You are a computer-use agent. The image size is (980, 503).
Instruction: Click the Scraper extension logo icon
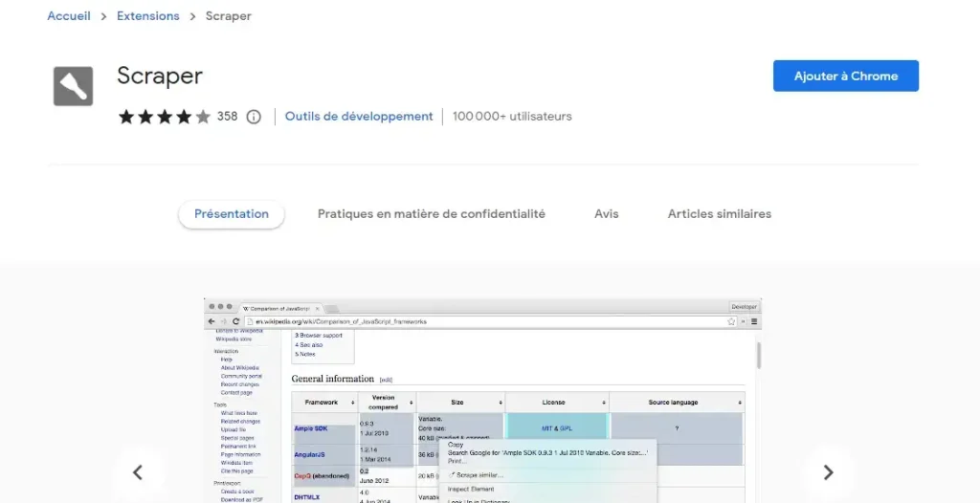coord(73,86)
